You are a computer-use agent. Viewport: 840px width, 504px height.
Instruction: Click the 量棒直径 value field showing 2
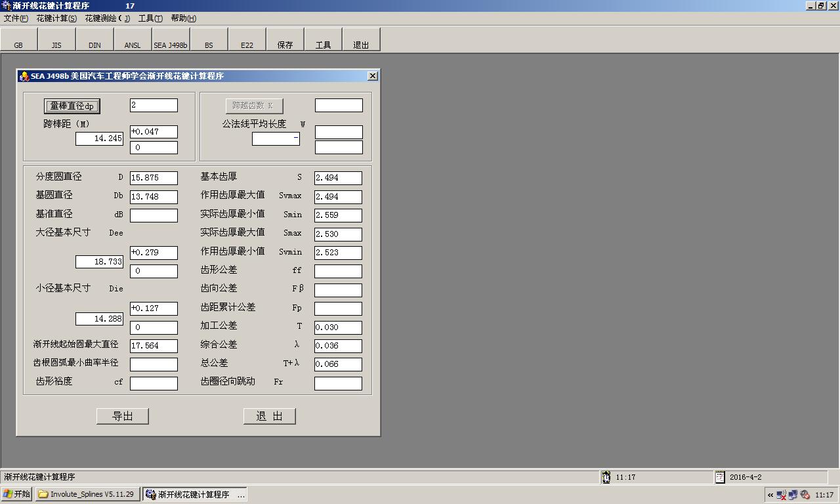pos(154,105)
